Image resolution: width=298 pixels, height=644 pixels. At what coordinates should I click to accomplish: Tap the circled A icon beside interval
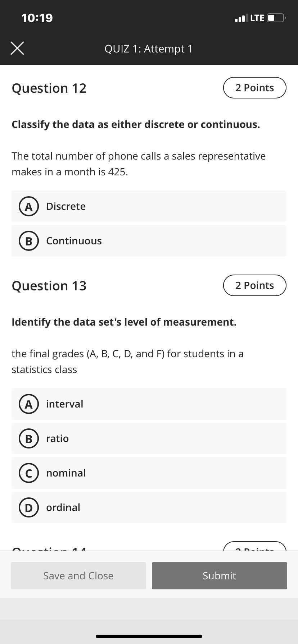point(29,404)
